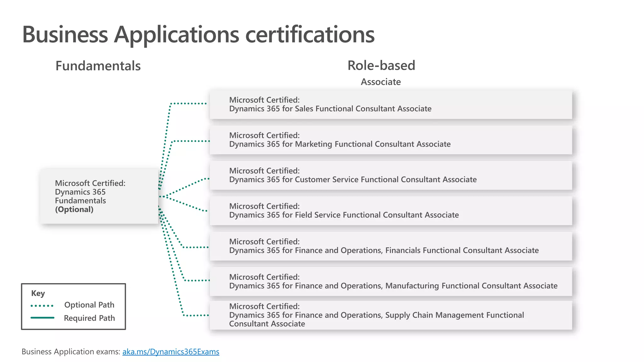Image resolution: width=644 pixels, height=362 pixels.
Task: Click the 'Optional Path' legend text
Action: 89,305
